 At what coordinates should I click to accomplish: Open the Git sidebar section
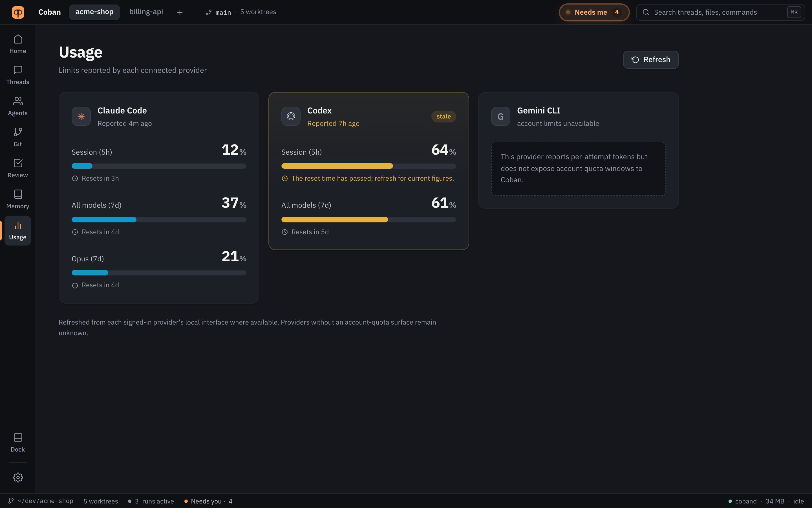[x=18, y=137]
